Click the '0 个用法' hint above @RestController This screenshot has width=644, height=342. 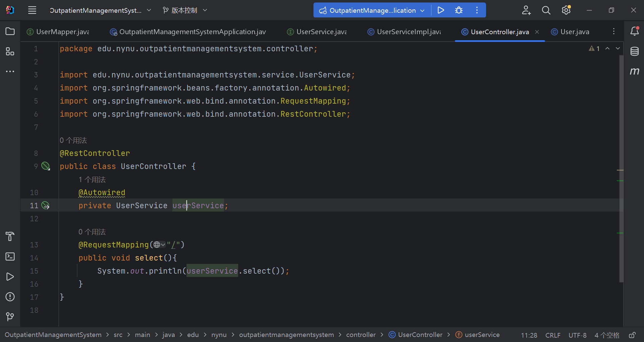(73, 140)
